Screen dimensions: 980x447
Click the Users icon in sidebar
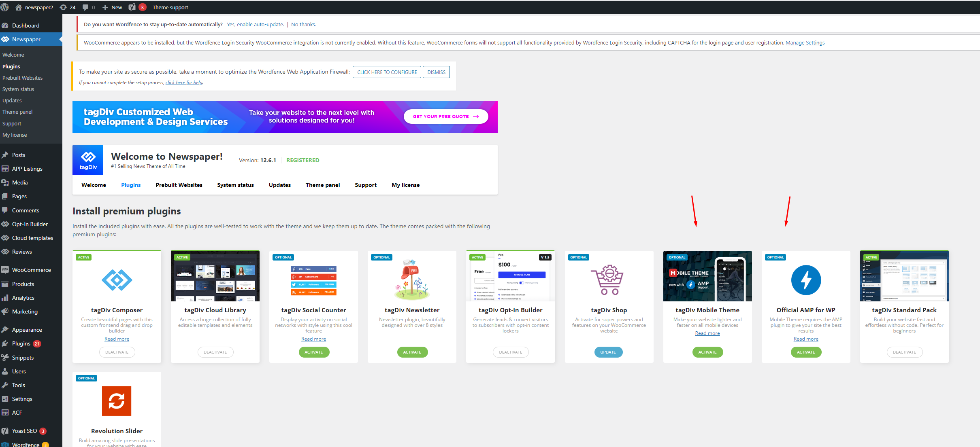5,371
